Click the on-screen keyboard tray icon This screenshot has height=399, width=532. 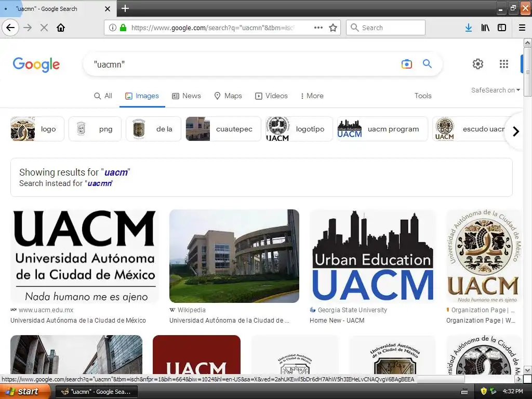coord(464,392)
